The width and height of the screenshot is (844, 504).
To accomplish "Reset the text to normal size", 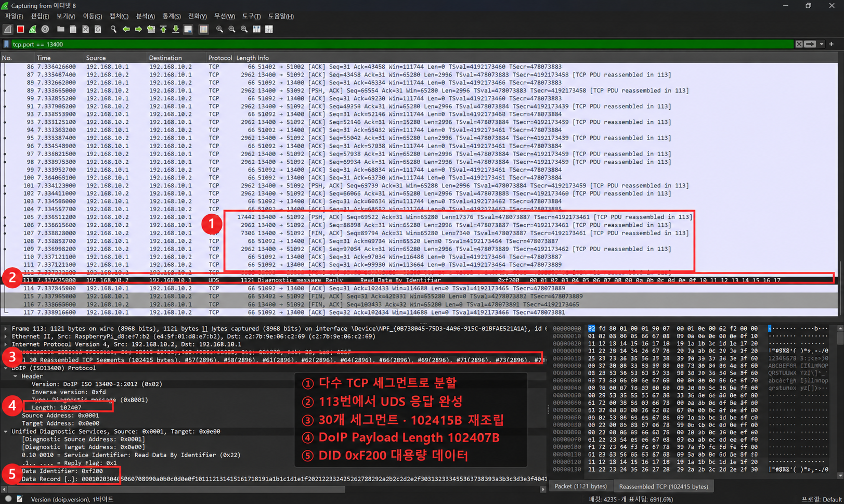I will tap(244, 30).
